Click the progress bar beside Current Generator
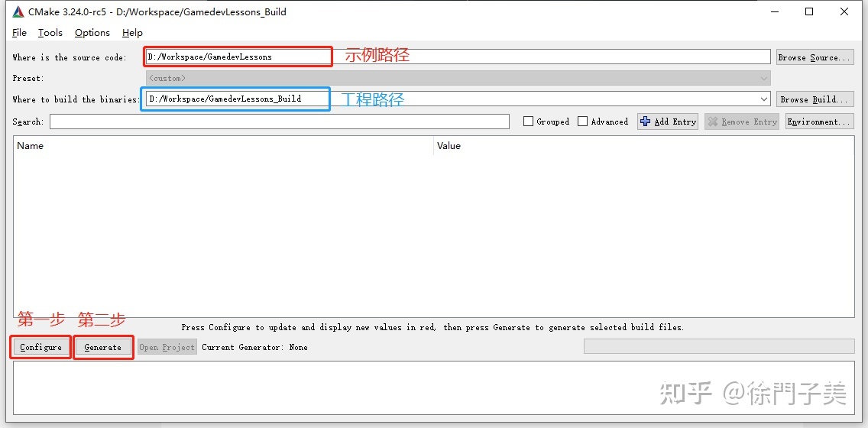 (719, 346)
